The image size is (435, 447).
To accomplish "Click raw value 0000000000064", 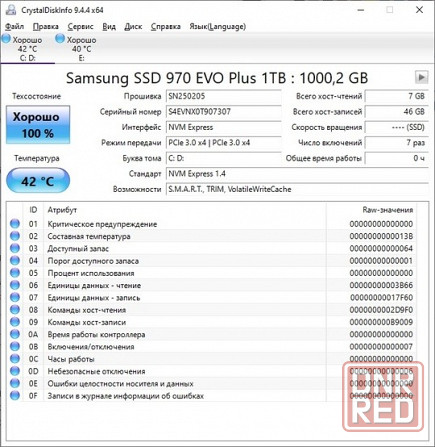I will (x=381, y=249).
